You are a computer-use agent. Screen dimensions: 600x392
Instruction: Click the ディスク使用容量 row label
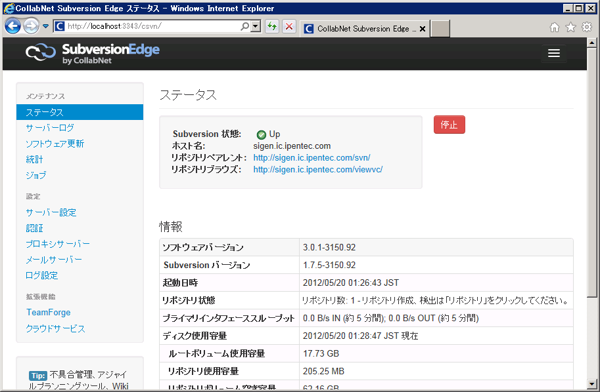click(195, 336)
